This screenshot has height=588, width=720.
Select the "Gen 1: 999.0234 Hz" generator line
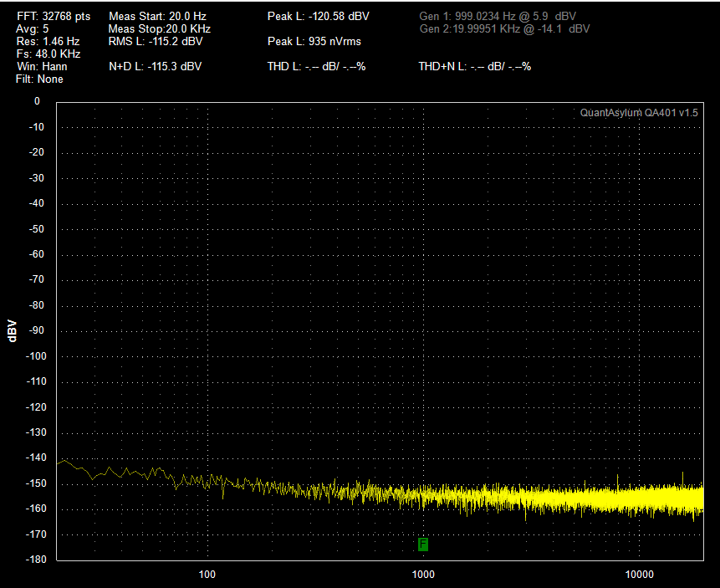(x=498, y=17)
